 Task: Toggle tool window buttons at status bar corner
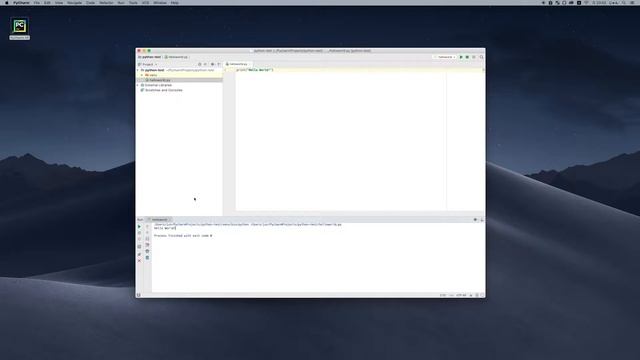[139, 295]
